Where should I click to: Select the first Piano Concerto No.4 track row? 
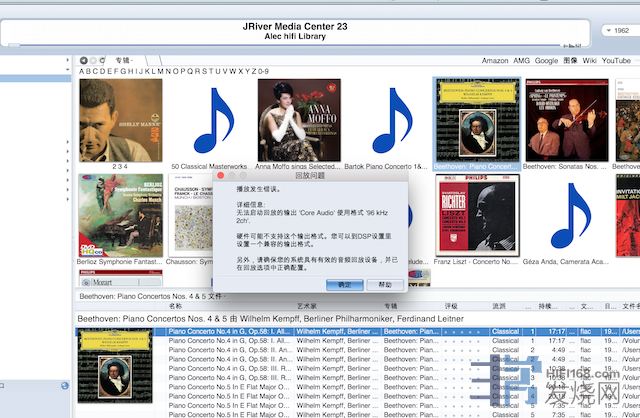[x=228, y=331]
